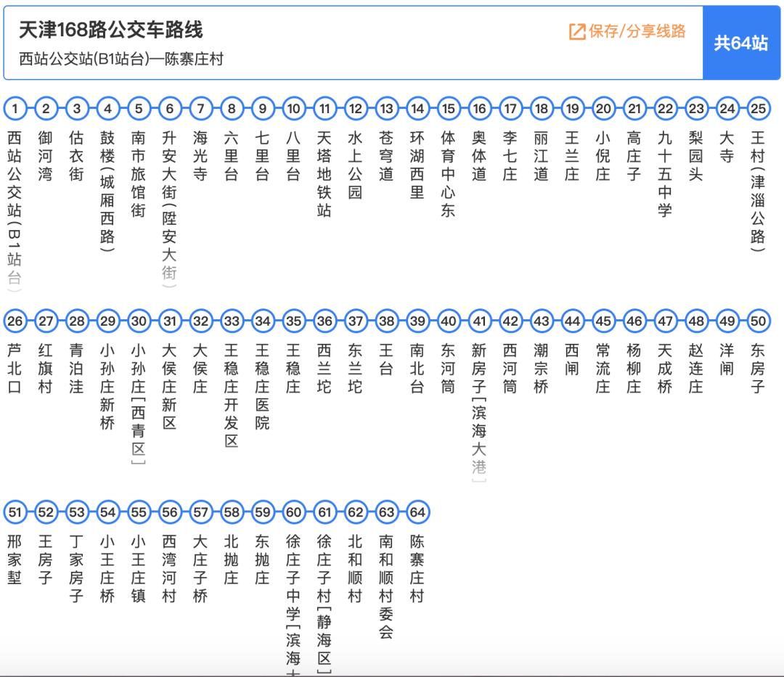784x677 pixels.
Task: Open stop name 东兰坨
Action: click(x=356, y=368)
